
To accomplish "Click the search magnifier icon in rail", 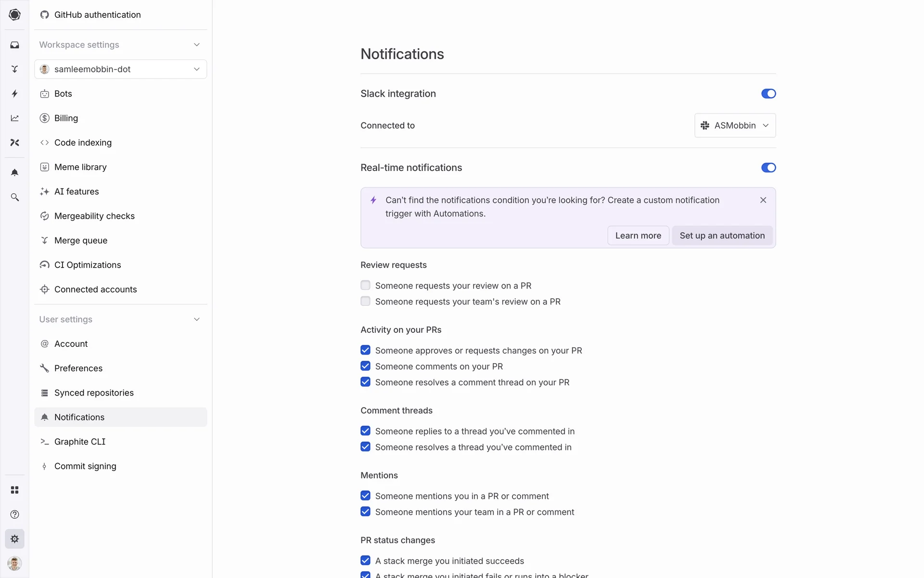I will (14, 197).
